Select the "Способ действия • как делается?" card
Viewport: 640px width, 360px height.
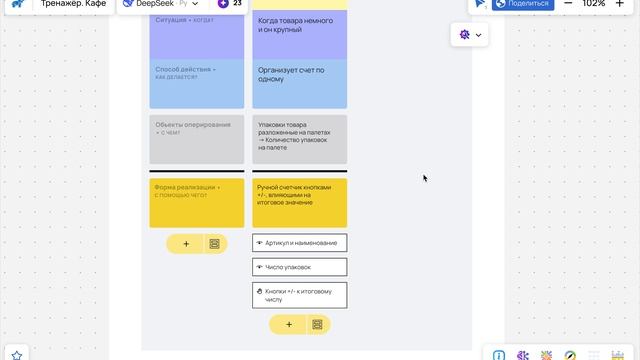click(x=197, y=84)
